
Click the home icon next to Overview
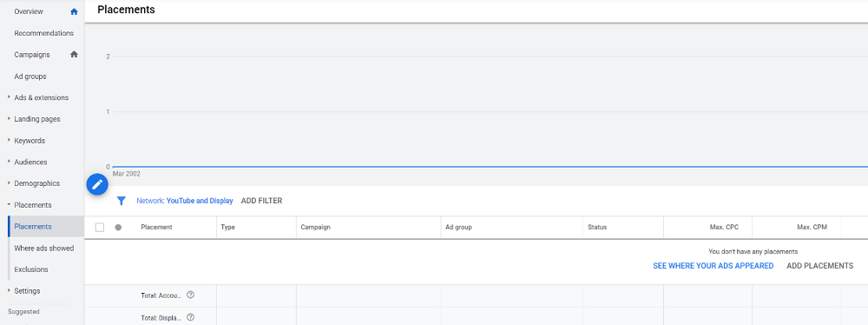[74, 11]
